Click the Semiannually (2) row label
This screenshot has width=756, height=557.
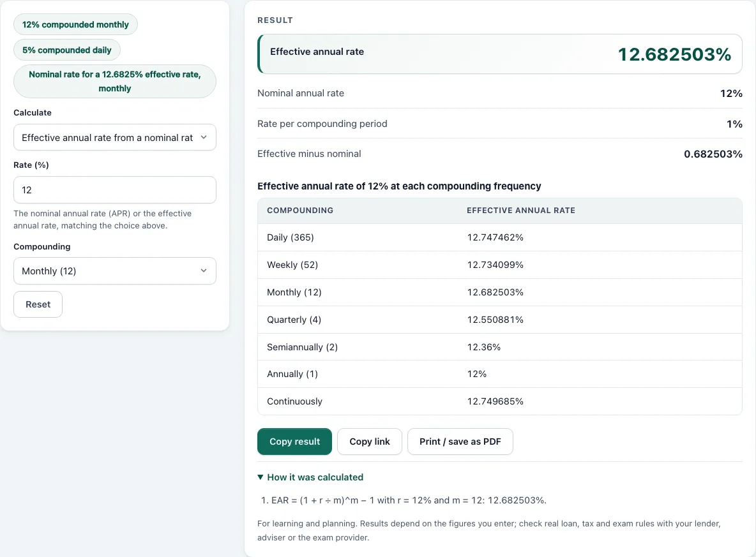pyautogui.click(x=302, y=347)
